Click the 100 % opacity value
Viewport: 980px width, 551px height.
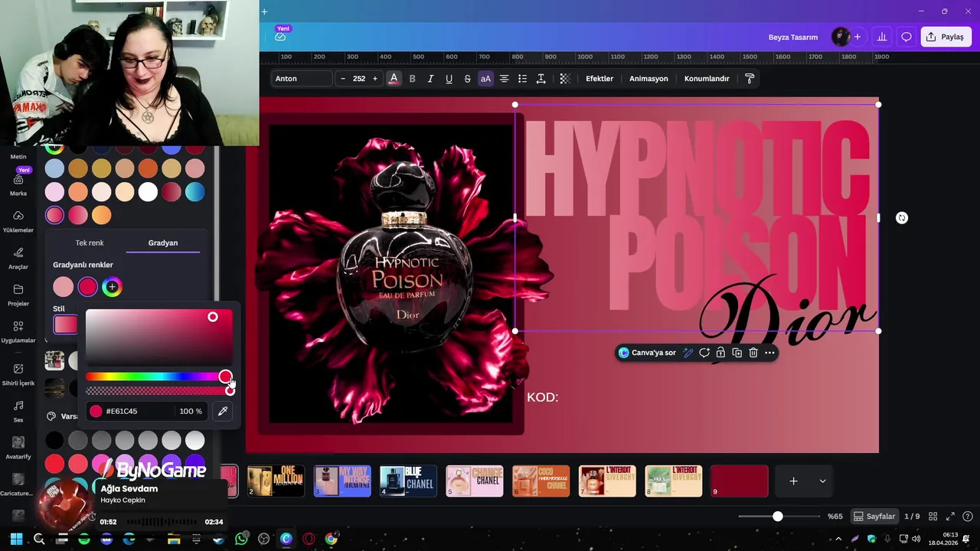tap(191, 411)
